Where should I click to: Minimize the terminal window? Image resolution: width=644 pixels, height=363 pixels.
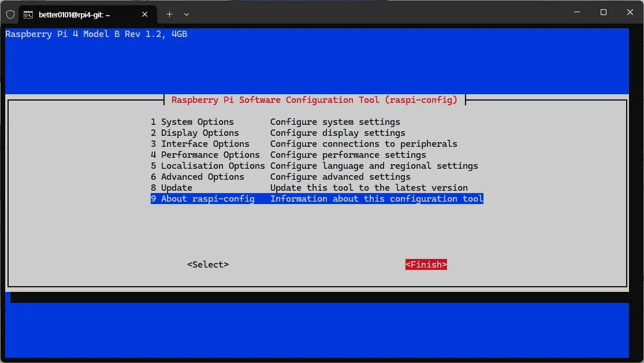(577, 12)
